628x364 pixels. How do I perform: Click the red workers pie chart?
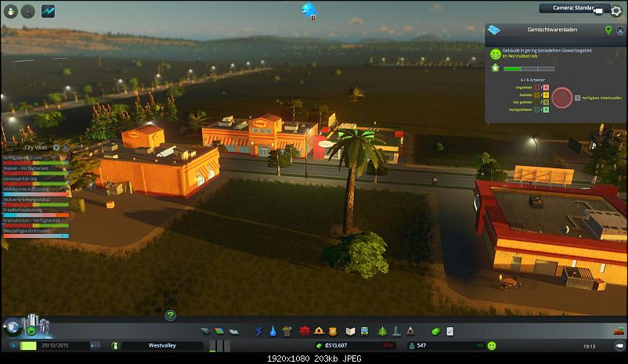(562, 98)
